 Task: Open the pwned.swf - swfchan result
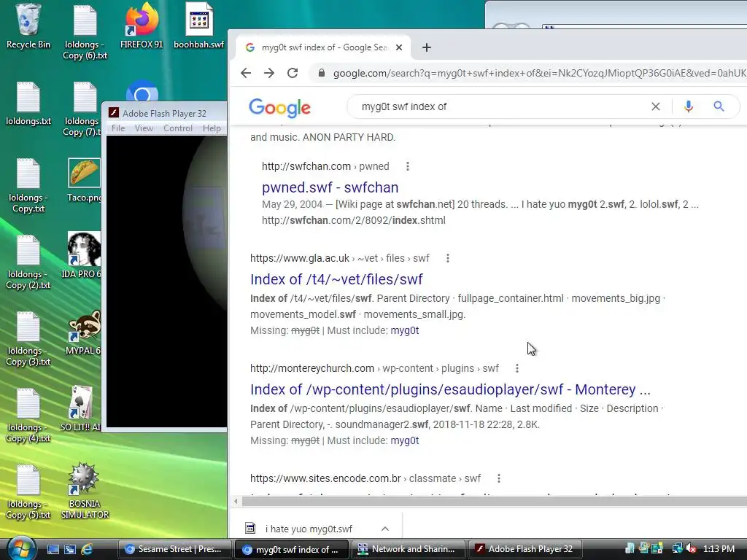click(330, 187)
